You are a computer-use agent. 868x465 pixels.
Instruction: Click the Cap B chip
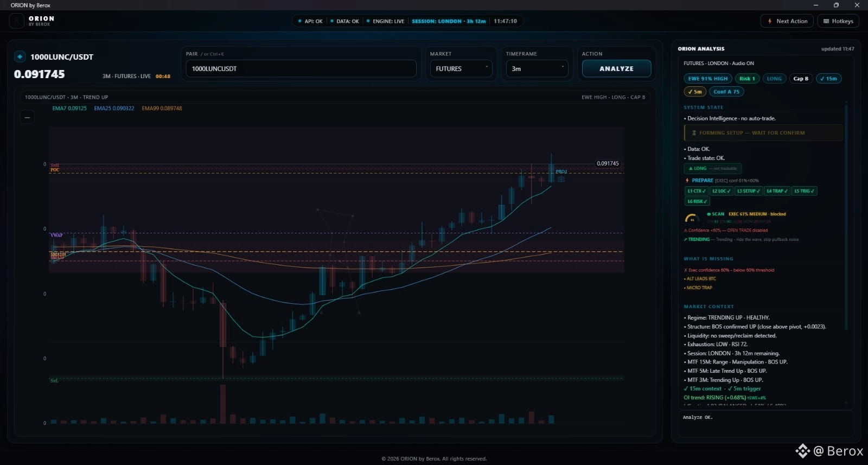pyautogui.click(x=801, y=79)
